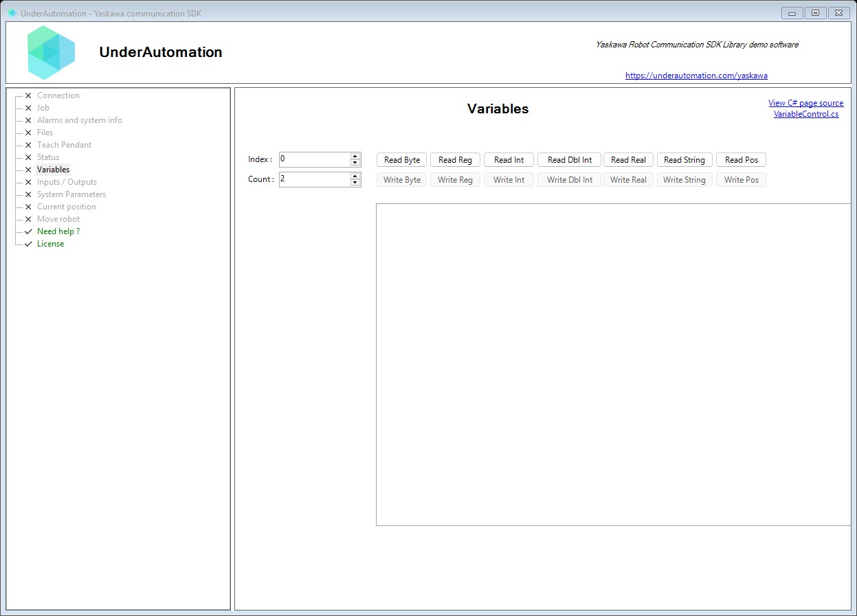The height and width of the screenshot is (616, 857).
Task: Click the X icon beside Connection
Action: [x=28, y=95]
